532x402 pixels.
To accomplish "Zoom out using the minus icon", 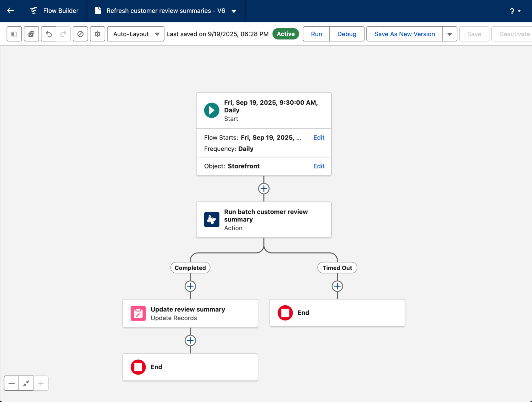I will [11, 383].
